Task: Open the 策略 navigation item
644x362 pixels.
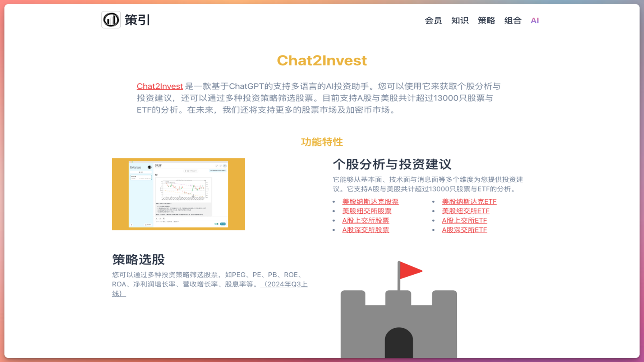Action: coord(487,20)
